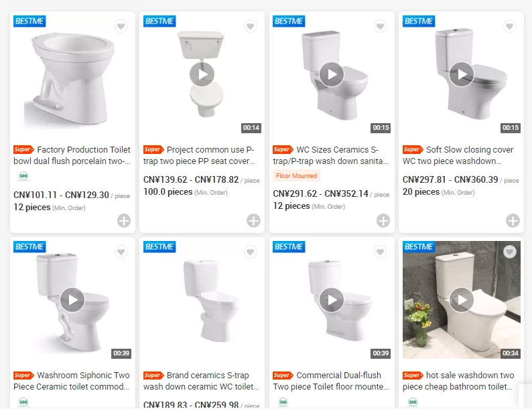
Task: Favorite the Factory Production Toilet bowl product
Action: [x=121, y=26]
